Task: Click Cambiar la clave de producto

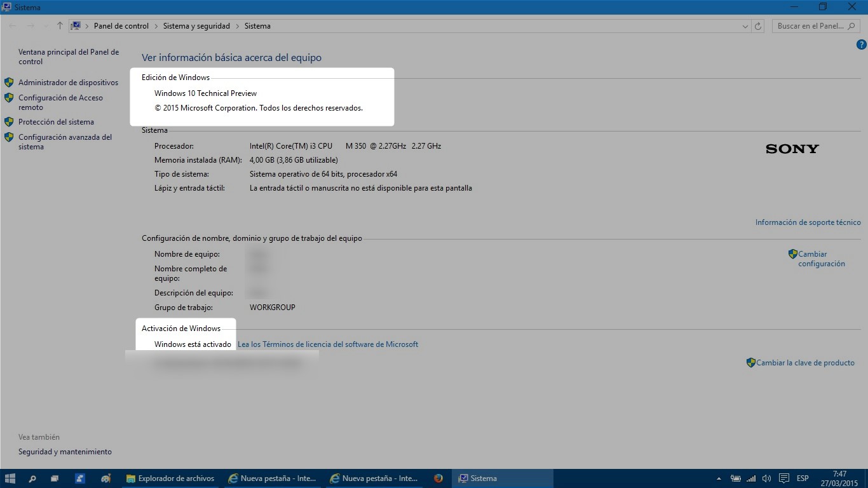Action: tap(805, 363)
